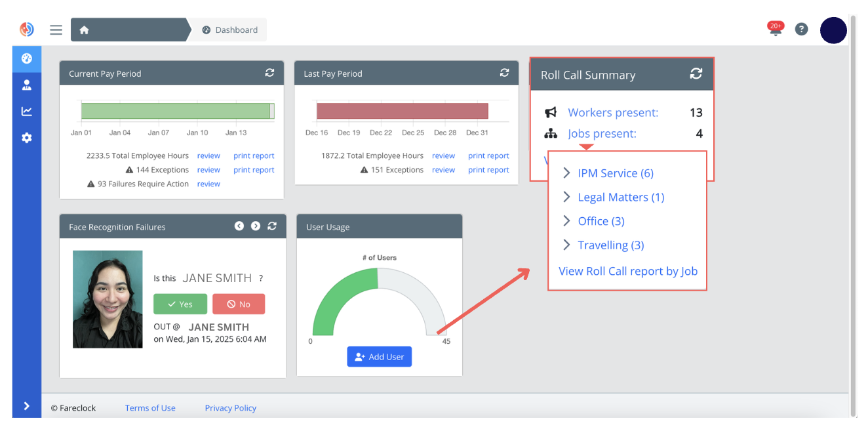Click Jane Smith's face photo
Viewport: 868px width, 433px height.
108,299
